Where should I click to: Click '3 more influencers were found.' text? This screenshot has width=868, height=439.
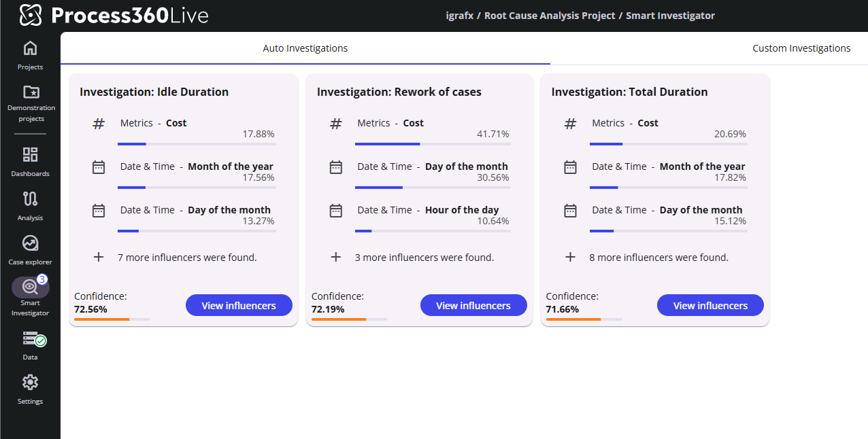coord(424,258)
